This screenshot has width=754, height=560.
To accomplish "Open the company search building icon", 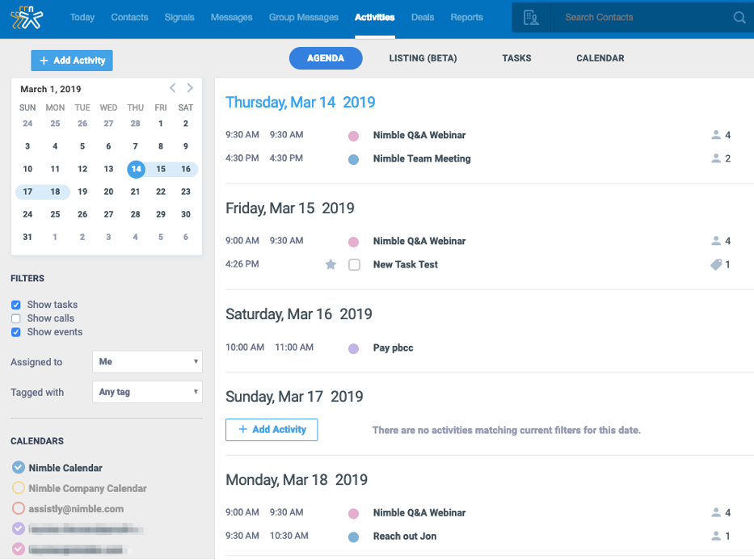I will pyautogui.click(x=531, y=18).
